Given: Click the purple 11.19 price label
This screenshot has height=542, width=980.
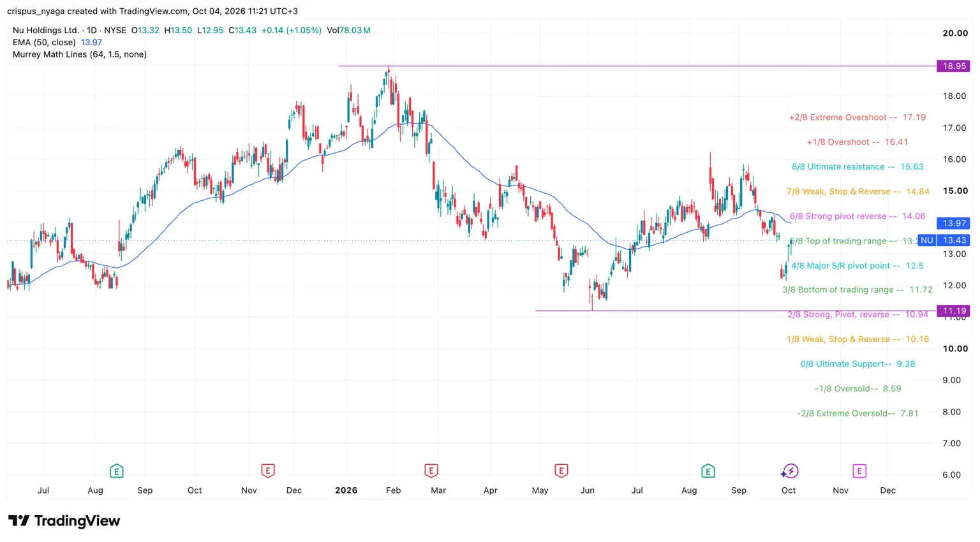Looking at the screenshot, I should click(954, 311).
